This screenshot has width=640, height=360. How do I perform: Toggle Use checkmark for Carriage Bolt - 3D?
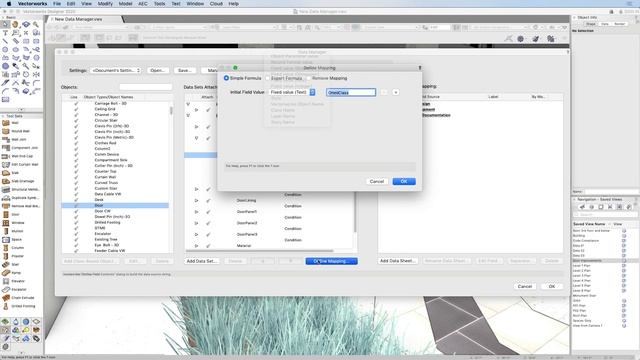(x=76, y=104)
